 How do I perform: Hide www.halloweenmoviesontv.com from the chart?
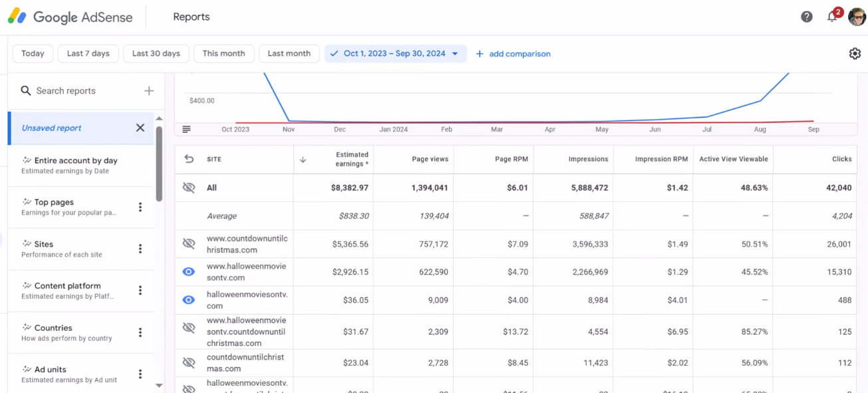(x=189, y=272)
